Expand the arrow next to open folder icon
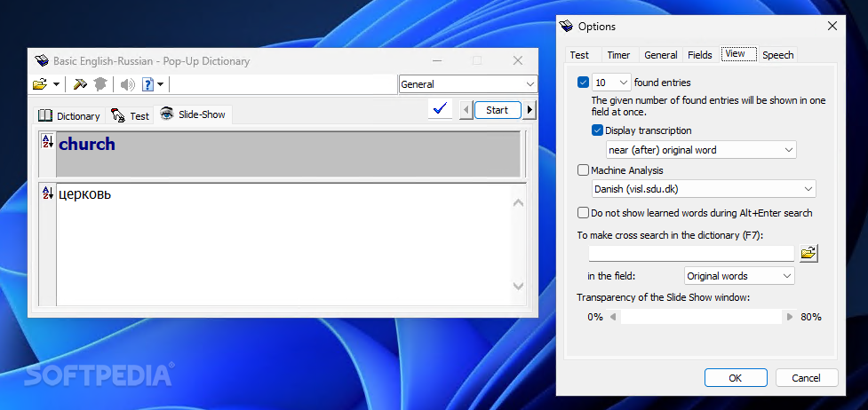Screen dimensions: 868x410 tap(56, 84)
